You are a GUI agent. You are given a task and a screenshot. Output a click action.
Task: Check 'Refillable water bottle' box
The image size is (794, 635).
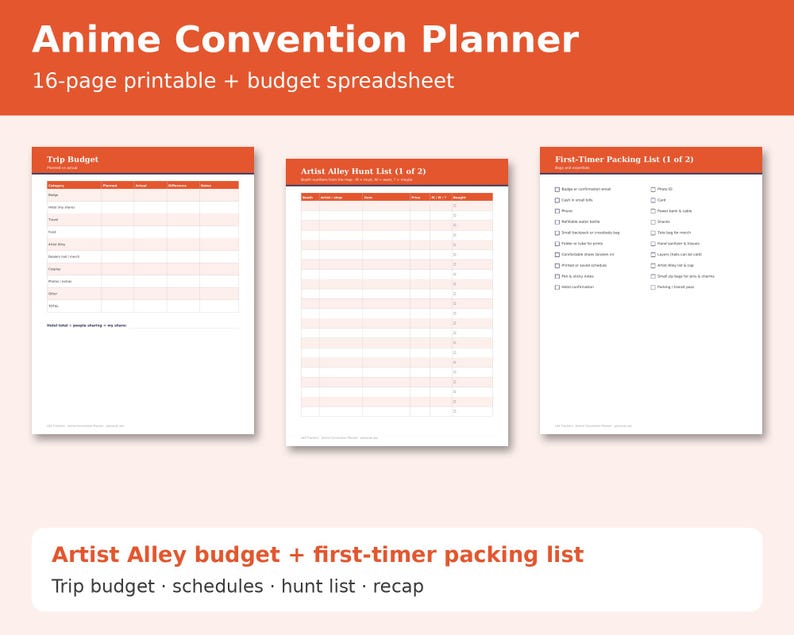click(x=557, y=222)
